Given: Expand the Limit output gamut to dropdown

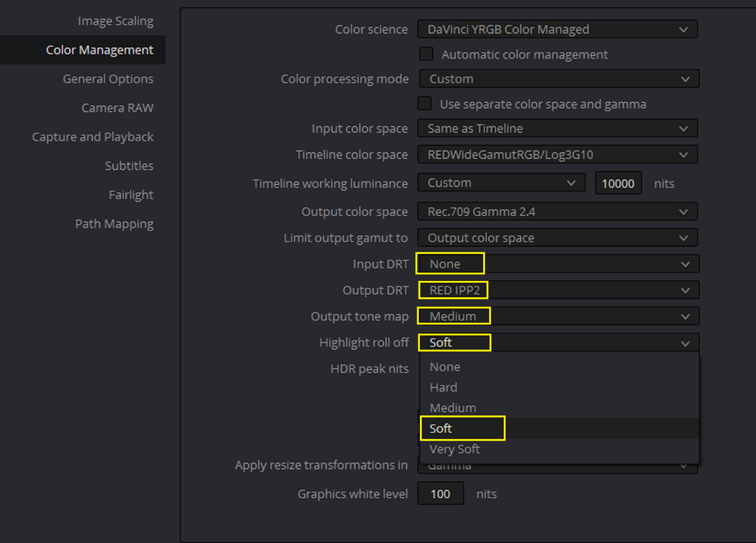Looking at the screenshot, I should pyautogui.click(x=558, y=238).
